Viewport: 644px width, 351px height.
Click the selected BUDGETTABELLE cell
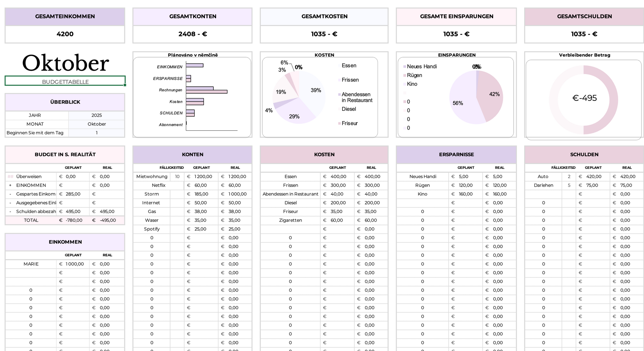pyautogui.click(x=65, y=81)
